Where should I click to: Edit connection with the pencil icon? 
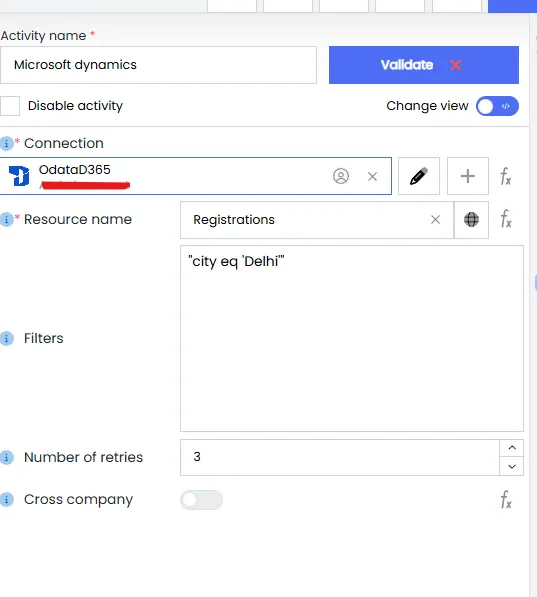coord(419,176)
